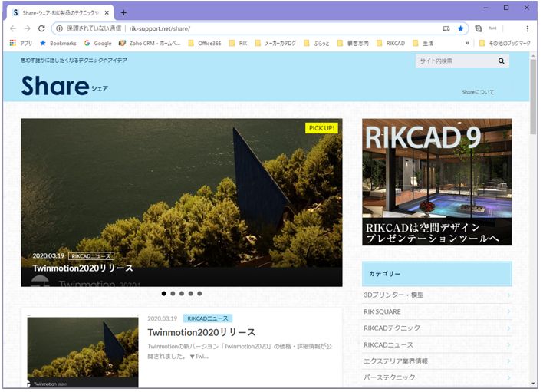Open a new tab with the plus button

(x=123, y=13)
